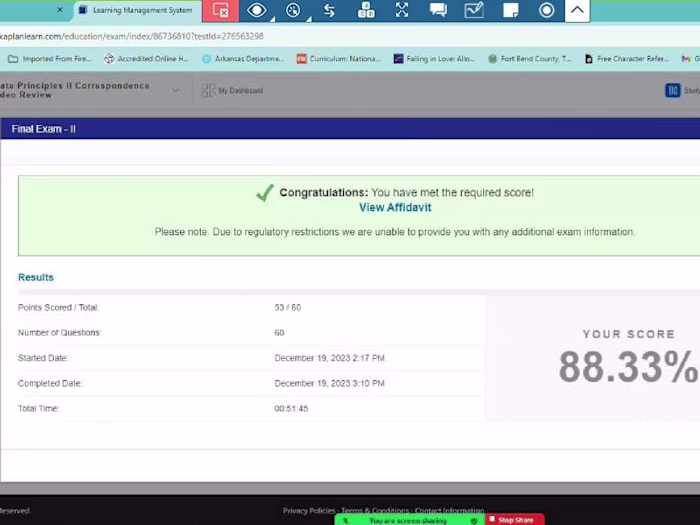Click the 88.33% score display

628,367
